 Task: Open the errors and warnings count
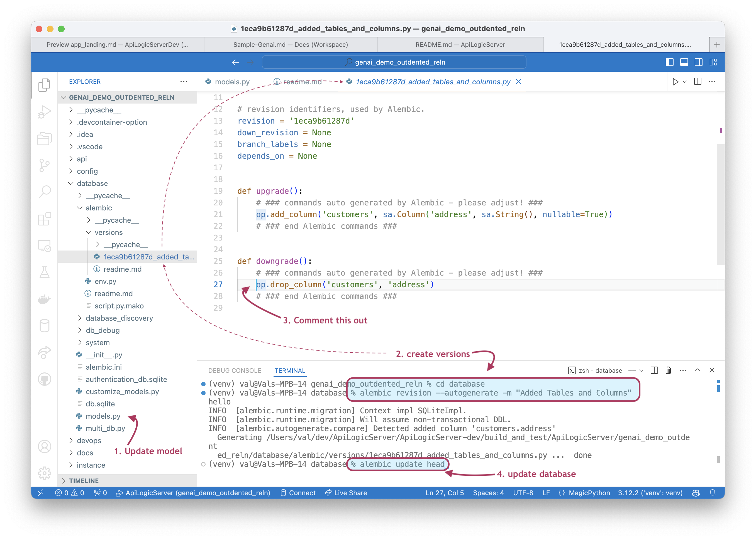(70, 493)
